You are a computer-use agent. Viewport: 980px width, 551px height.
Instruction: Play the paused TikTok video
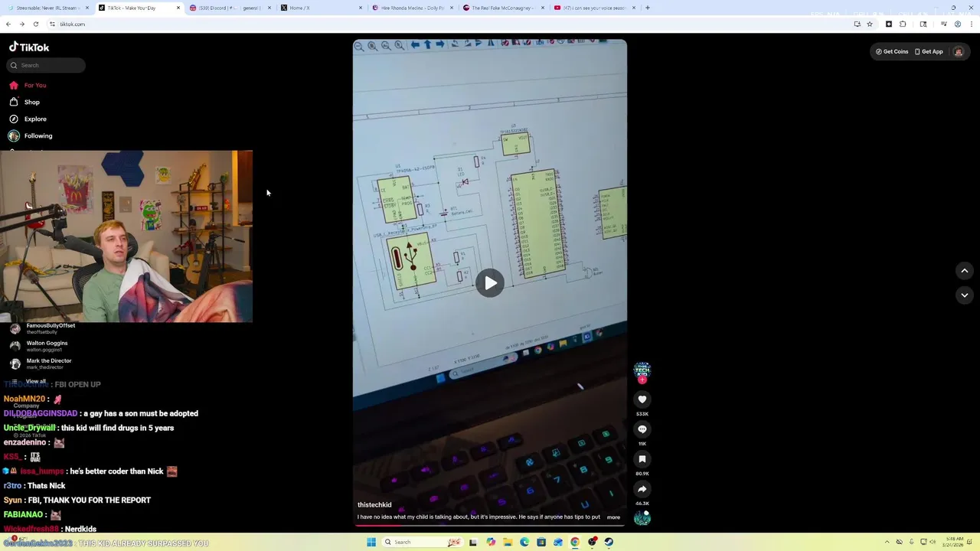click(490, 283)
